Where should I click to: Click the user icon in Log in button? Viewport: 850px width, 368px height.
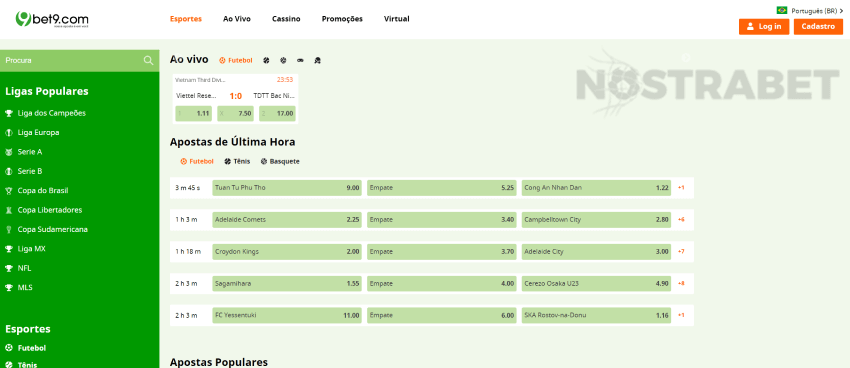click(x=750, y=27)
